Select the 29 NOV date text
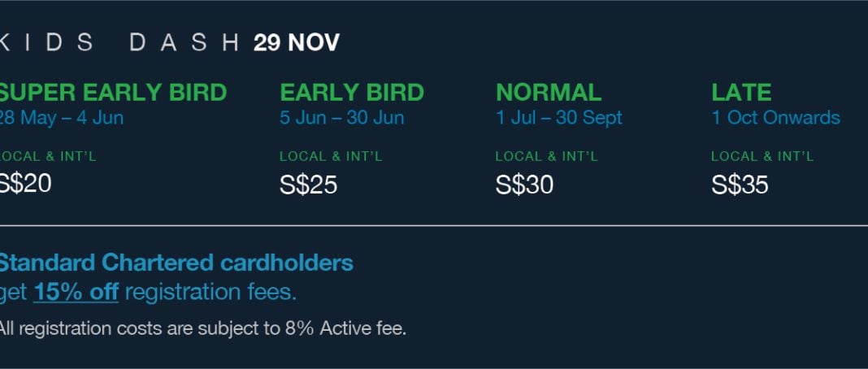868x369 pixels. [x=297, y=43]
